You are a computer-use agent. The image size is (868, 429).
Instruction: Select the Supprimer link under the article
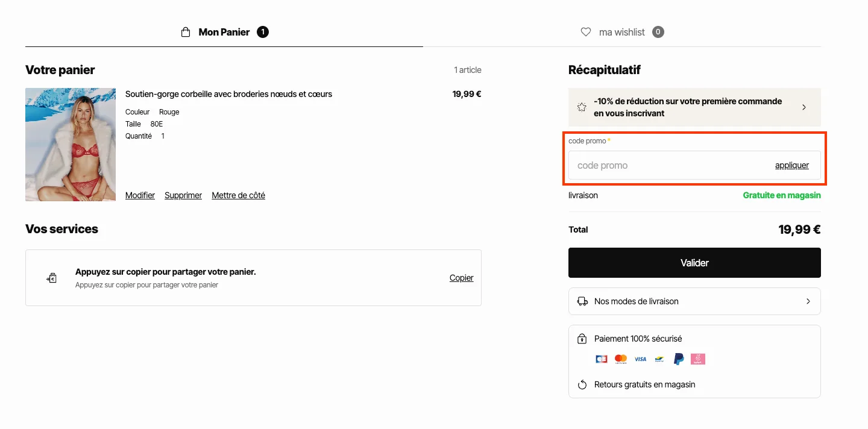tap(183, 195)
